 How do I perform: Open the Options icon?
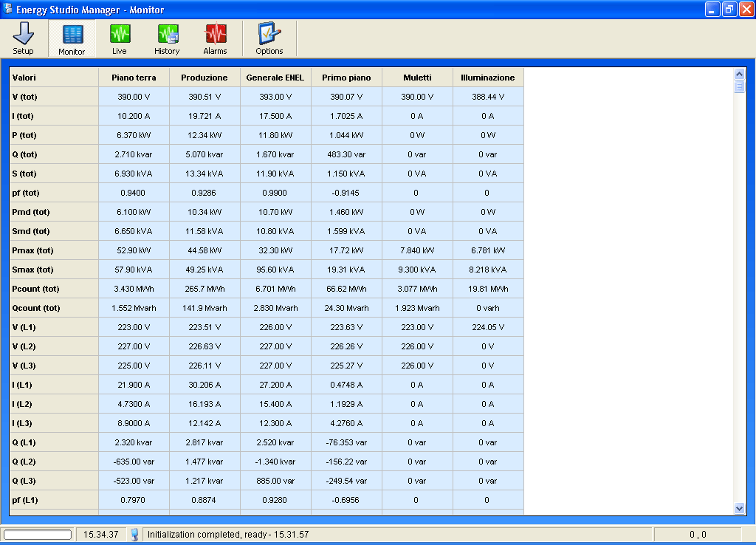pos(269,38)
